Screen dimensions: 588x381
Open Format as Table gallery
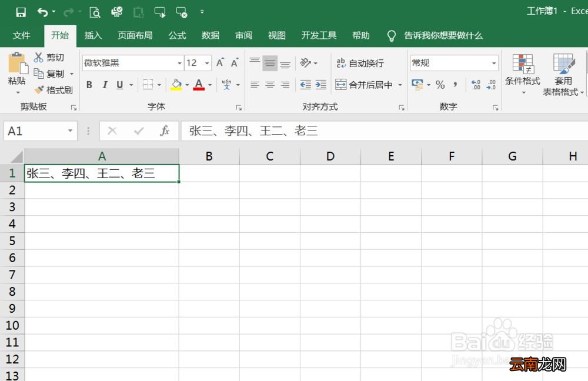pyautogui.click(x=563, y=74)
